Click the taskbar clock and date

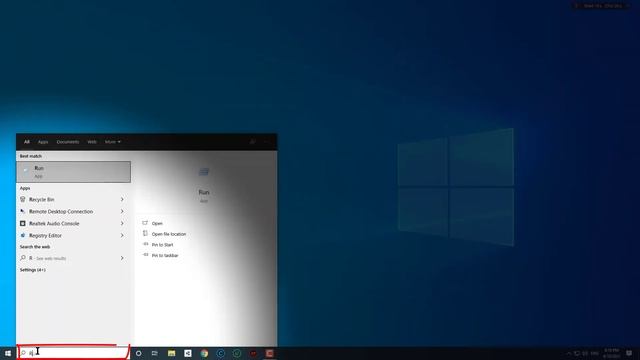(x=611, y=353)
